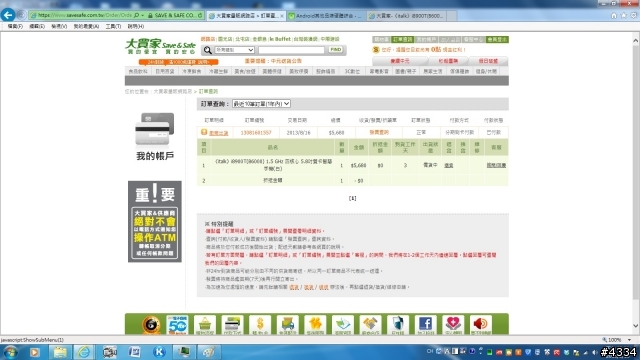The height and width of the screenshot is (360, 640).
Task: Click the delivery truck icon in the footer
Action: pos(288,325)
